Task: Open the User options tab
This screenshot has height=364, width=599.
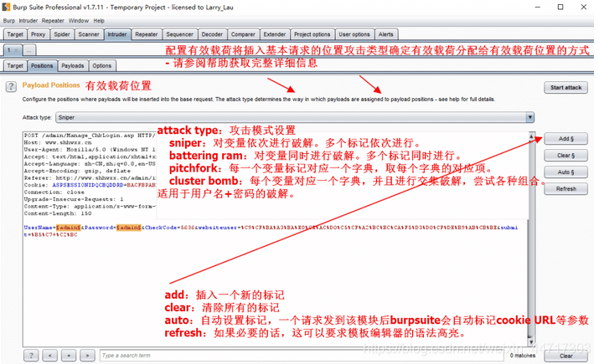Action: (x=354, y=34)
